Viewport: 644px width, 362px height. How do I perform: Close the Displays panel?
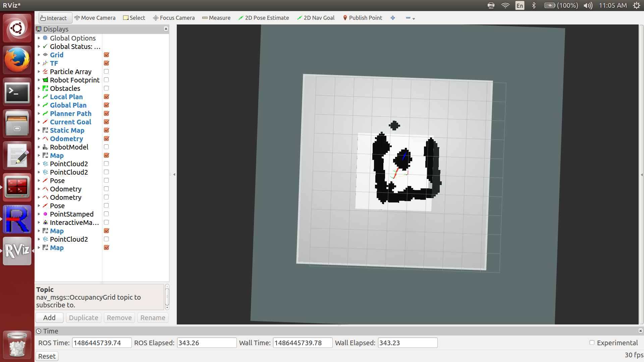(166, 29)
